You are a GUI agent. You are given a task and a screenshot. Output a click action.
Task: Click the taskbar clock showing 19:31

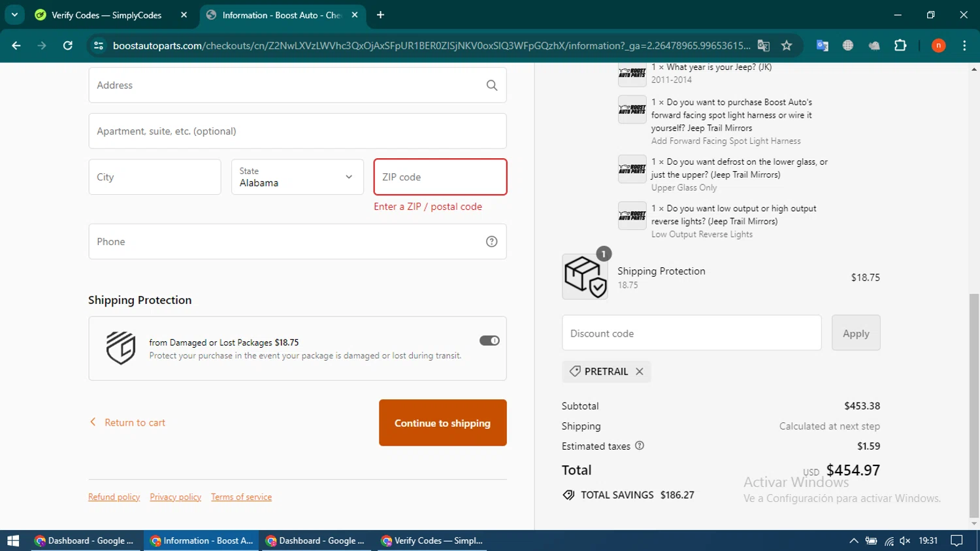(928, 541)
